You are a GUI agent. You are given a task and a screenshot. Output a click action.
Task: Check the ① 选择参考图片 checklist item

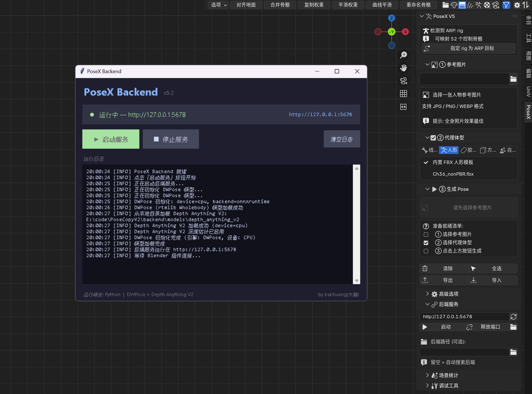pyautogui.click(x=426, y=234)
